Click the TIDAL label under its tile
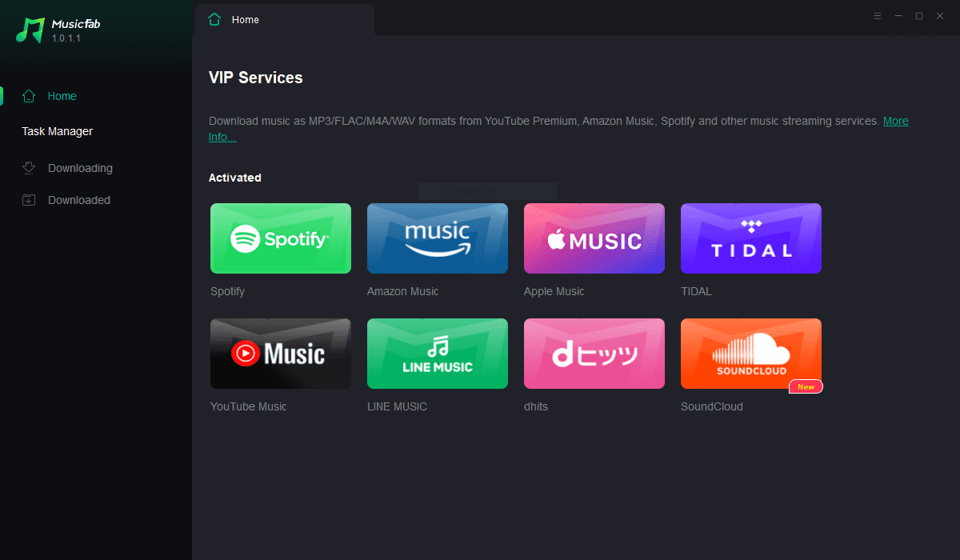Image resolution: width=960 pixels, height=560 pixels. coord(696,291)
